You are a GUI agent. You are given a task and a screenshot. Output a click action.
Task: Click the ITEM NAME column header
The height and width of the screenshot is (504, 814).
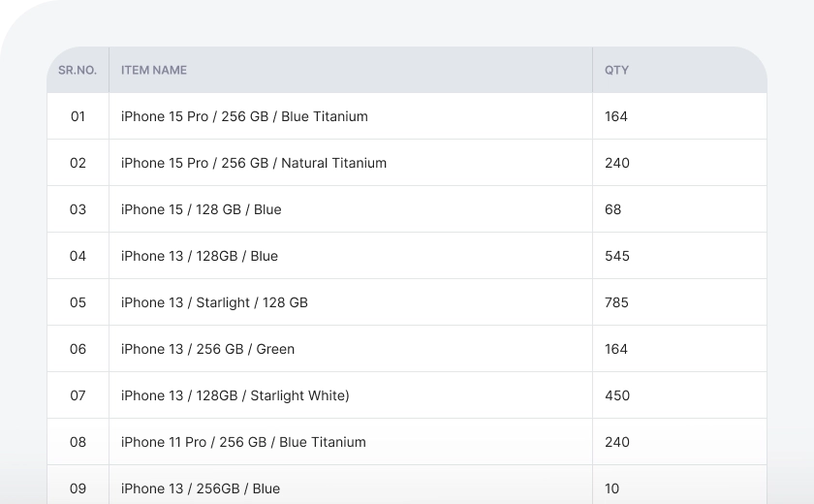pos(154,70)
